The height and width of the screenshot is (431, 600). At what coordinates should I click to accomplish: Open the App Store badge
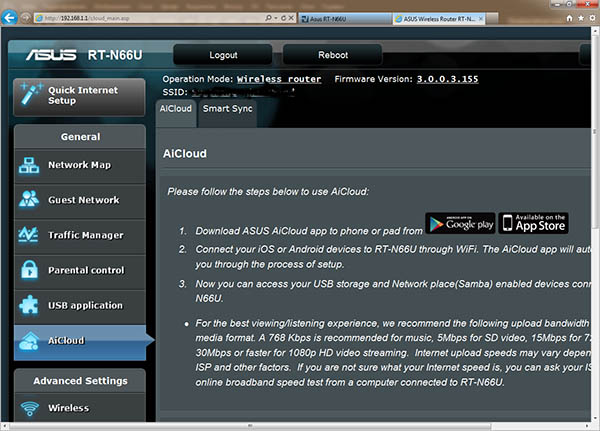[x=533, y=223]
